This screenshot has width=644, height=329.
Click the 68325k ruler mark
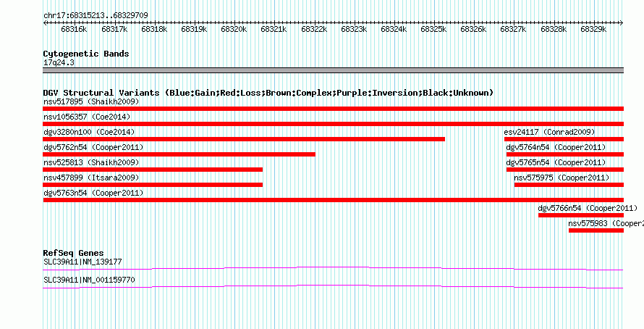coord(433,30)
